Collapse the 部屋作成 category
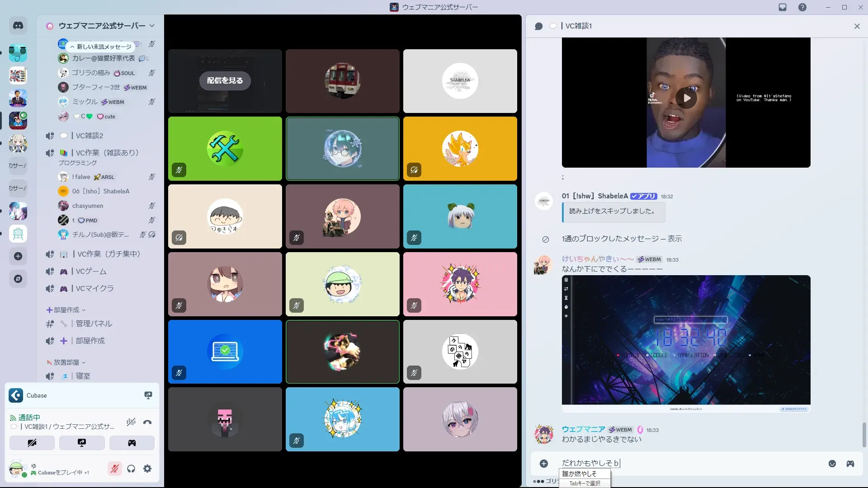 pyautogui.click(x=66, y=310)
